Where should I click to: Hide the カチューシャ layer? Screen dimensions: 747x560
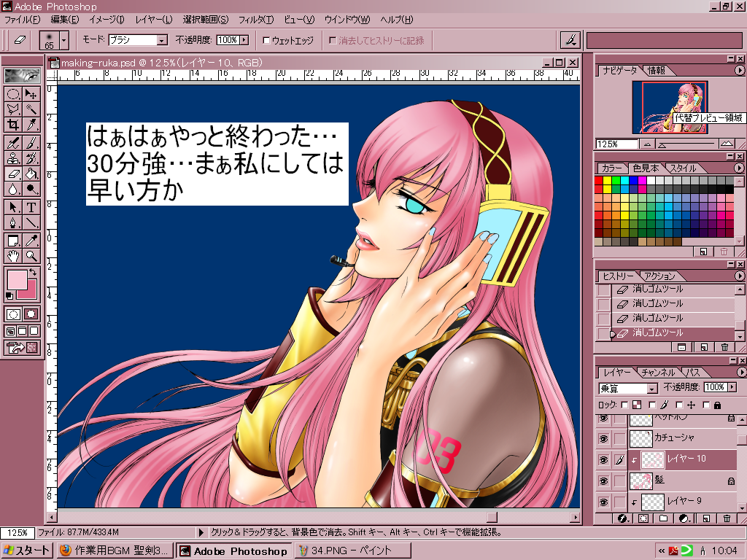click(x=603, y=438)
